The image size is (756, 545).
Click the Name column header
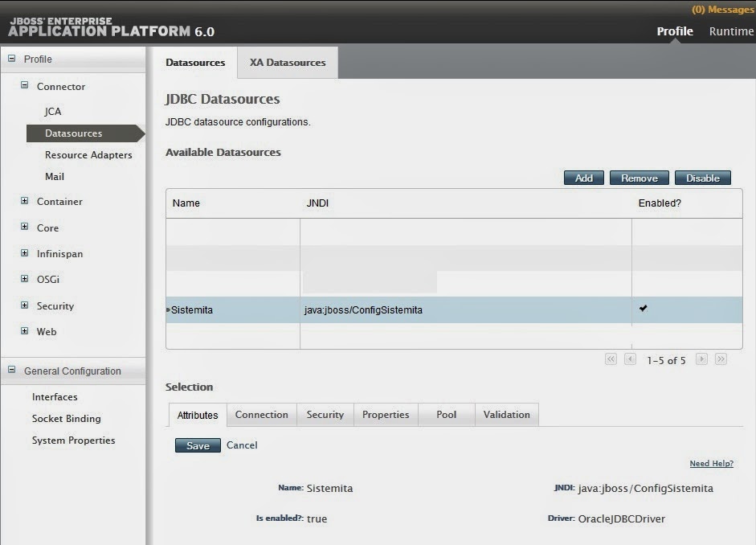click(186, 203)
